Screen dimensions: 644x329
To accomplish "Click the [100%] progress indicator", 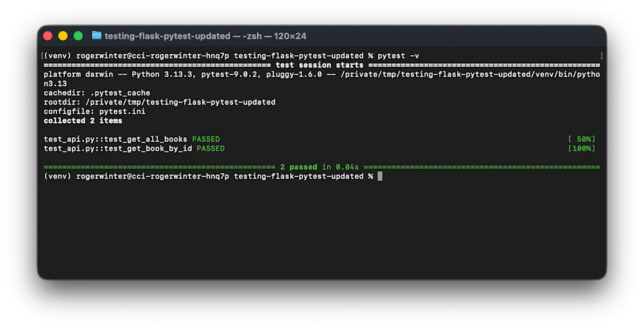I will click(582, 149).
